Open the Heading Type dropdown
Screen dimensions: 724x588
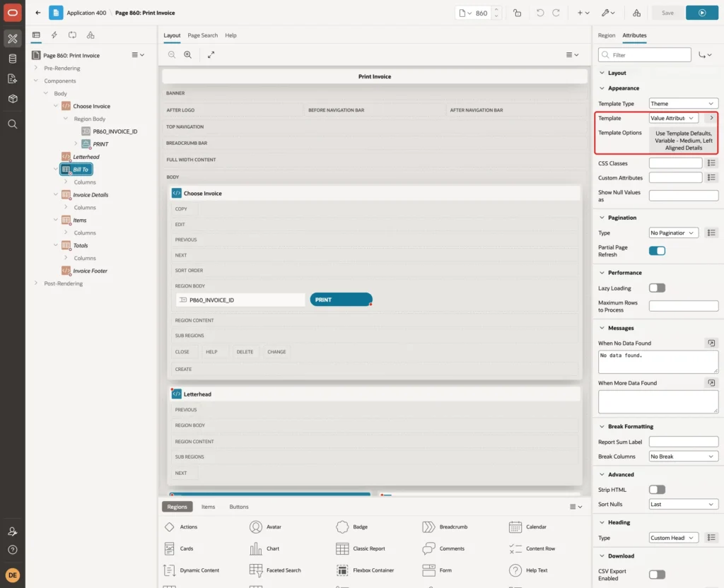pos(674,538)
